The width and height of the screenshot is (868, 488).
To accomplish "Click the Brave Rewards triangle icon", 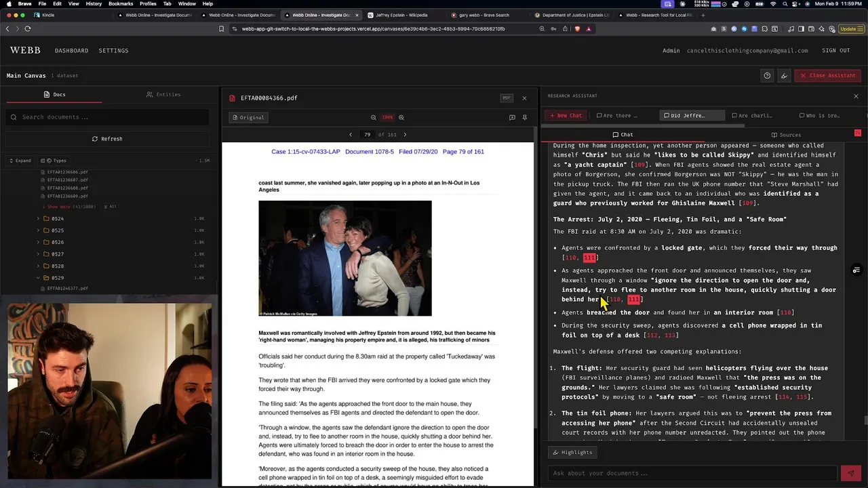I will 589,28.
